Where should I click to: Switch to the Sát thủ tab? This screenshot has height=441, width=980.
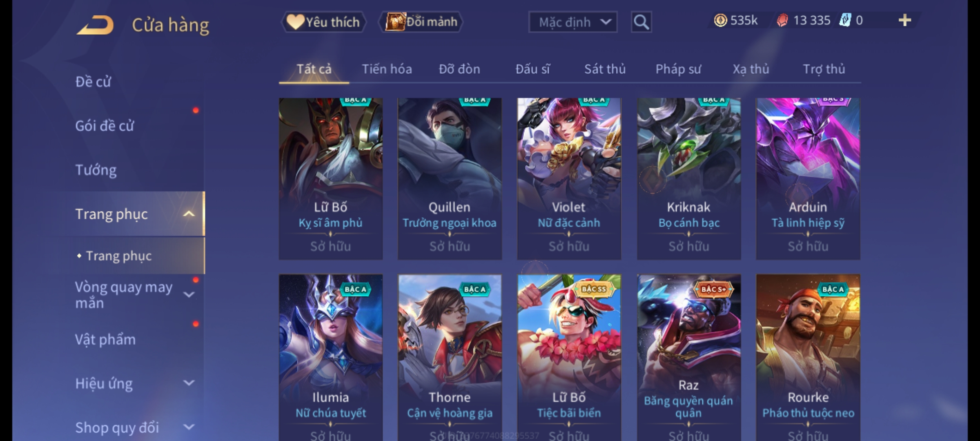pyautogui.click(x=605, y=69)
